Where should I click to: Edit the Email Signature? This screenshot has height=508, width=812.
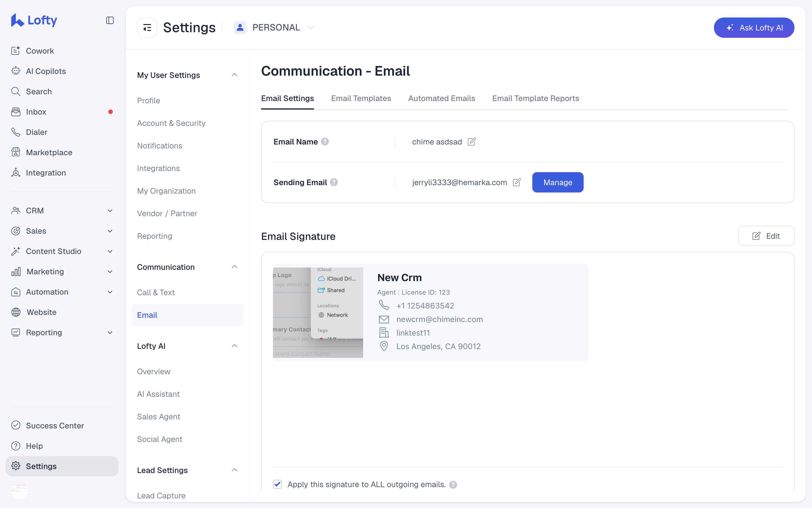pyautogui.click(x=766, y=236)
